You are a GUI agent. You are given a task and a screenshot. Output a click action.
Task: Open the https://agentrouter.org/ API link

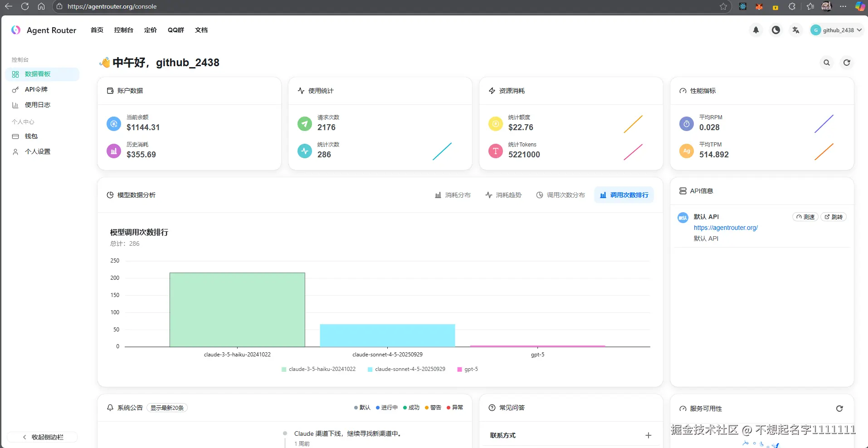pyautogui.click(x=726, y=228)
